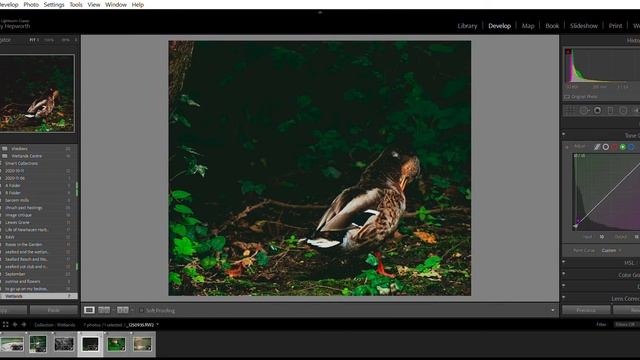Click the Paste button

tap(53, 310)
